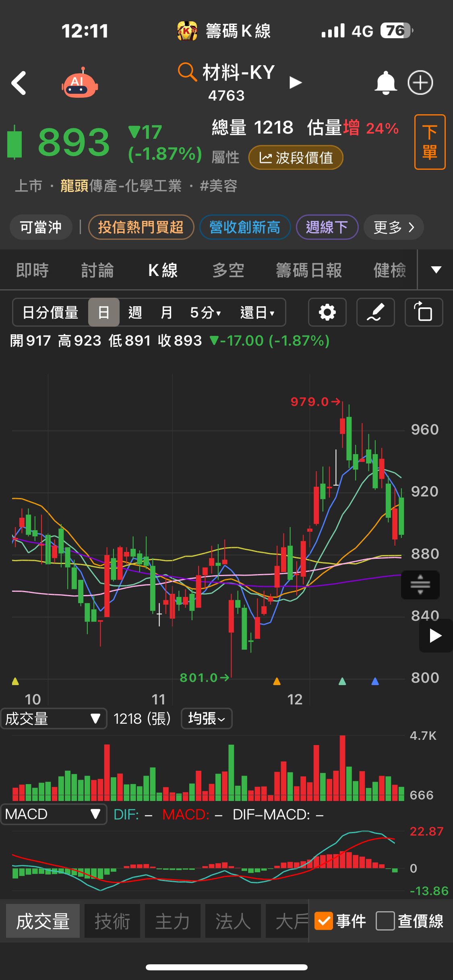Open MACD indicator dropdown
The width and height of the screenshot is (453, 980).
[x=54, y=814]
